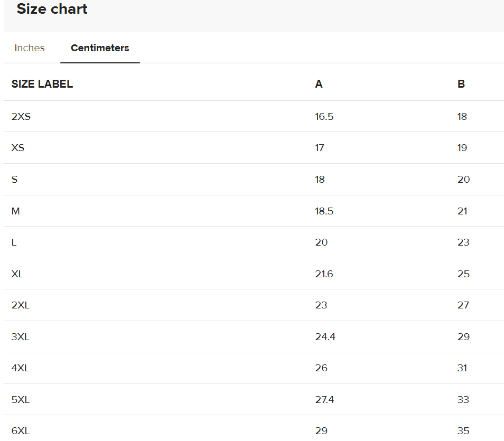Select the Centimeters tab
Screen dimensions: 504x441
[x=100, y=48]
